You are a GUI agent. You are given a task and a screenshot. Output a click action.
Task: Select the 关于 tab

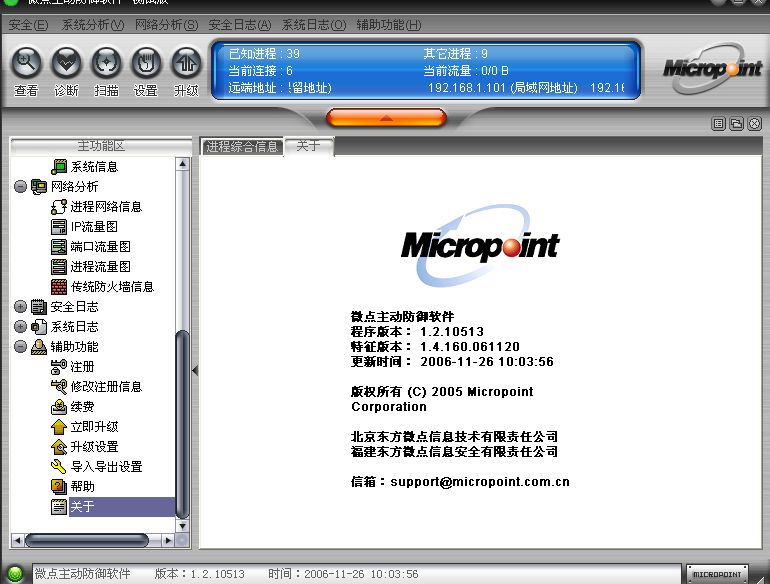[x=309, y=146]
